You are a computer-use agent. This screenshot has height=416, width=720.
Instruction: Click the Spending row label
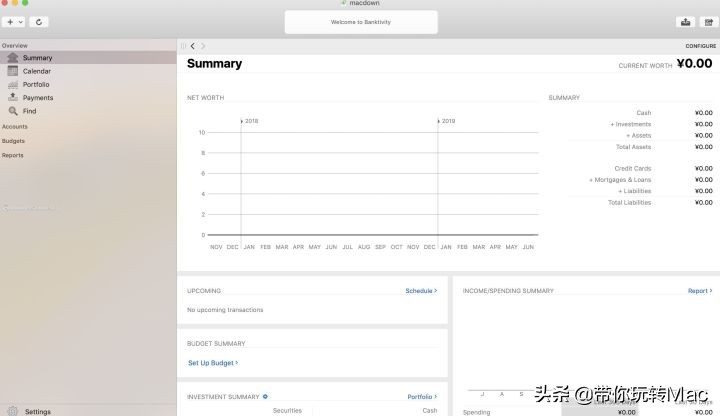(476, 412)
